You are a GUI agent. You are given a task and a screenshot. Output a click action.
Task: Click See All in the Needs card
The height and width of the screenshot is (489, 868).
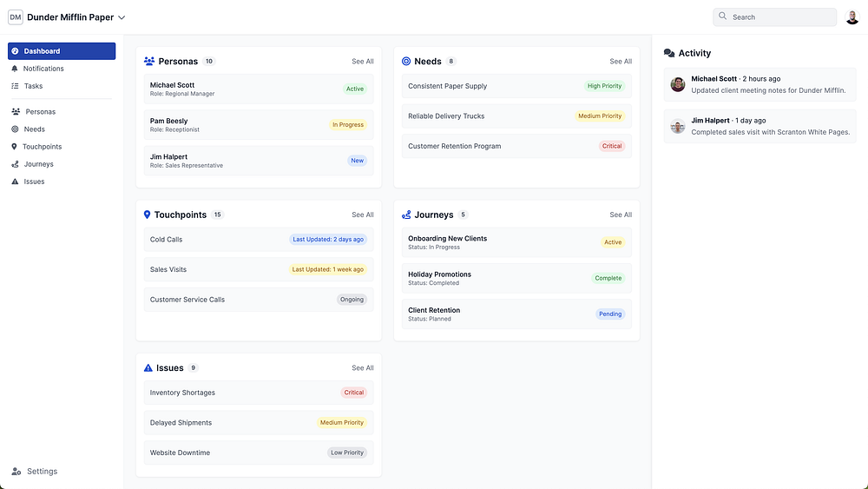pos(621,62)
